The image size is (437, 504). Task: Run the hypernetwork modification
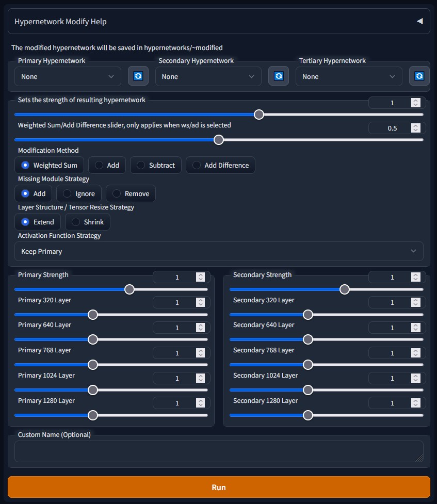(x=219, y=487)
